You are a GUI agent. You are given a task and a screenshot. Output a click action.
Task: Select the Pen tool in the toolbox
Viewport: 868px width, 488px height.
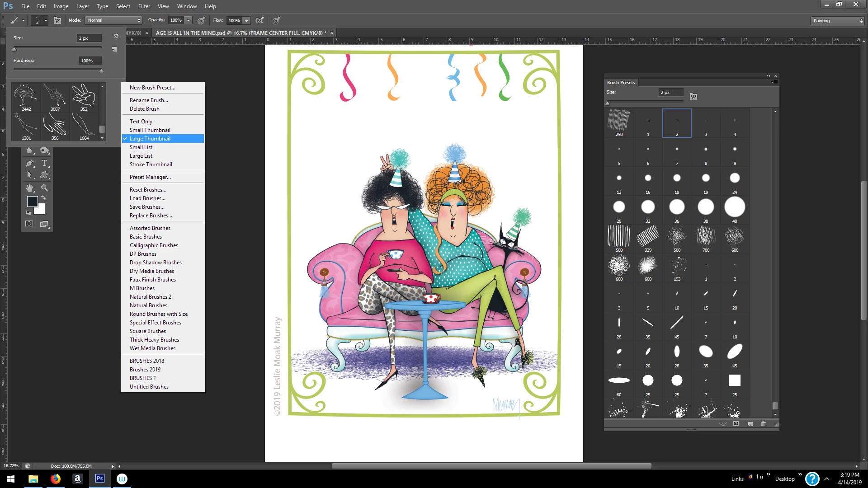(30, 163)
